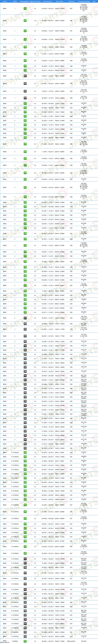Screen dimensions: 98x644
Task: Click the Oznaczenie silnika column header
Action: (x=84, y=1)
